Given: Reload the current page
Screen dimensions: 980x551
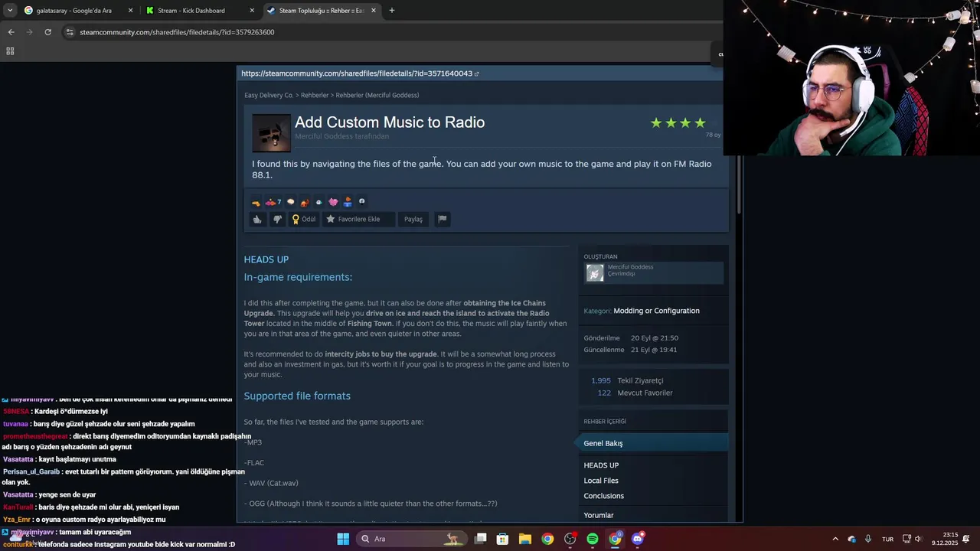Looking at the screenshot, I should (47, 32).
